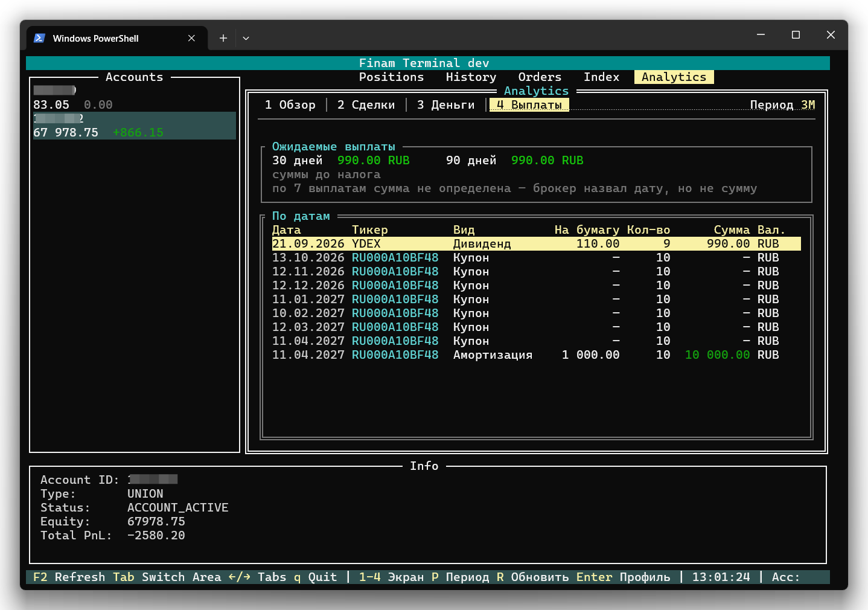Click the На бумагу column header

pos(587,230)
